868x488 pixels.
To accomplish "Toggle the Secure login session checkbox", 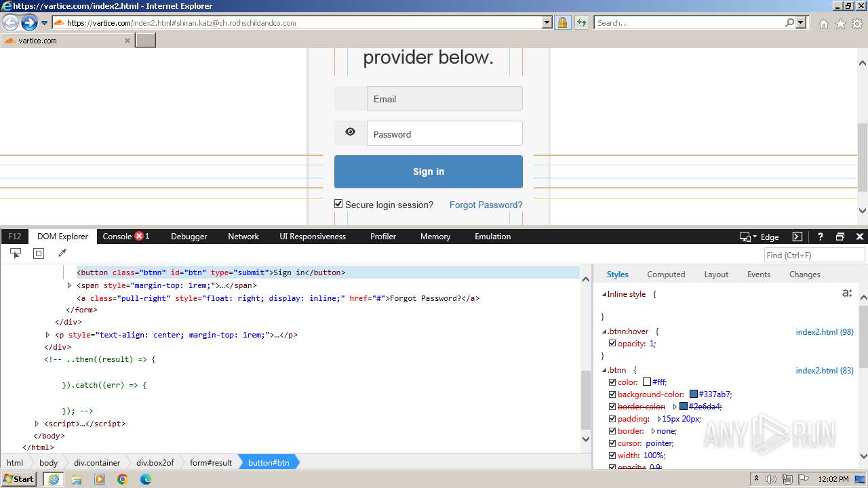I will (338, 204).
